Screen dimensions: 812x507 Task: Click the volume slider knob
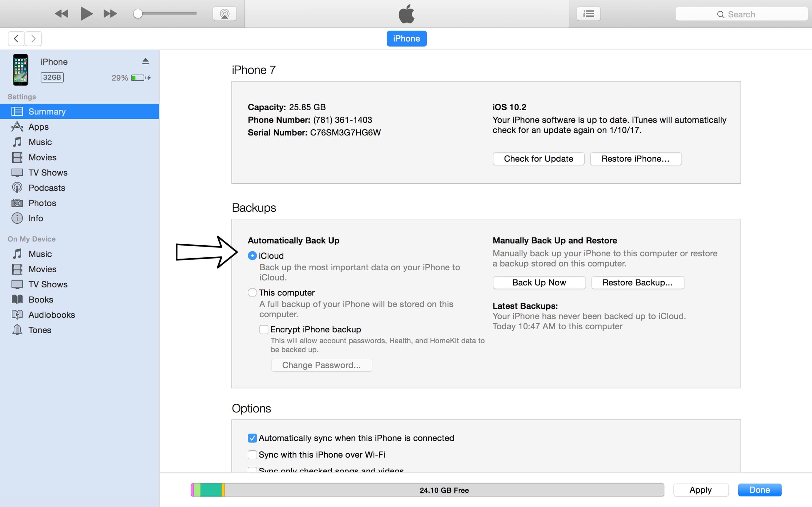[138, 14]
